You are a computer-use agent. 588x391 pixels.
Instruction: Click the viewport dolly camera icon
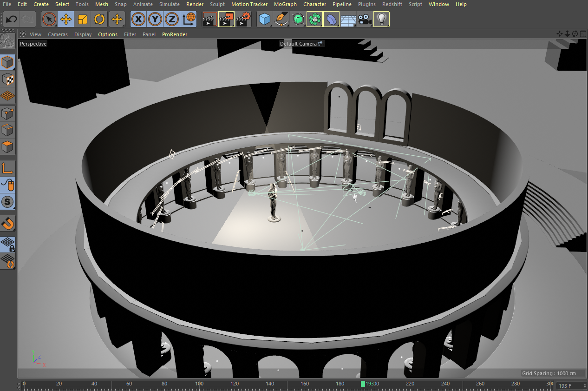pos(567,34)
